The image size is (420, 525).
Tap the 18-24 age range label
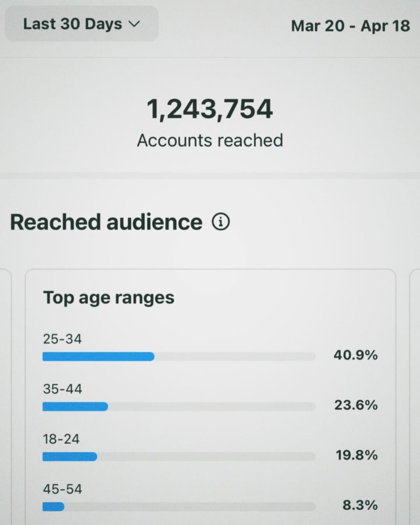(61, 439)
